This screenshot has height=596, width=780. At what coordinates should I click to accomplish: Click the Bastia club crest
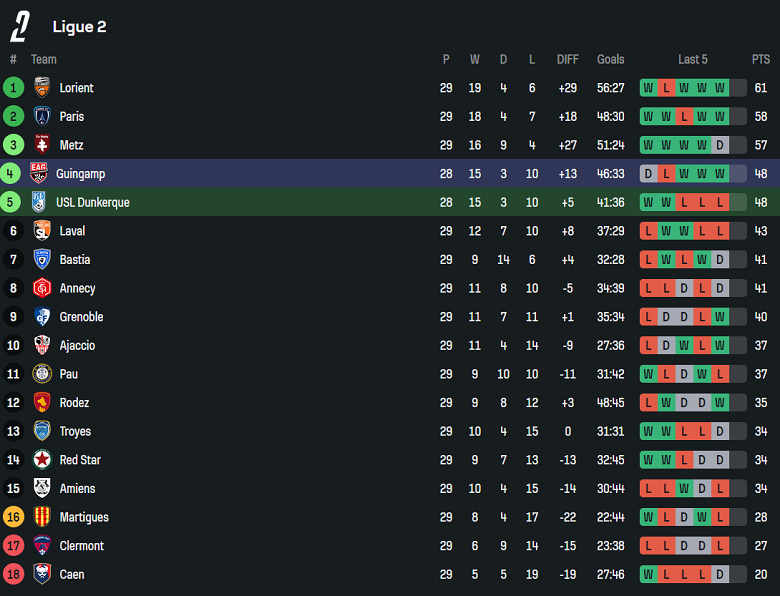(x=42, y=259)
